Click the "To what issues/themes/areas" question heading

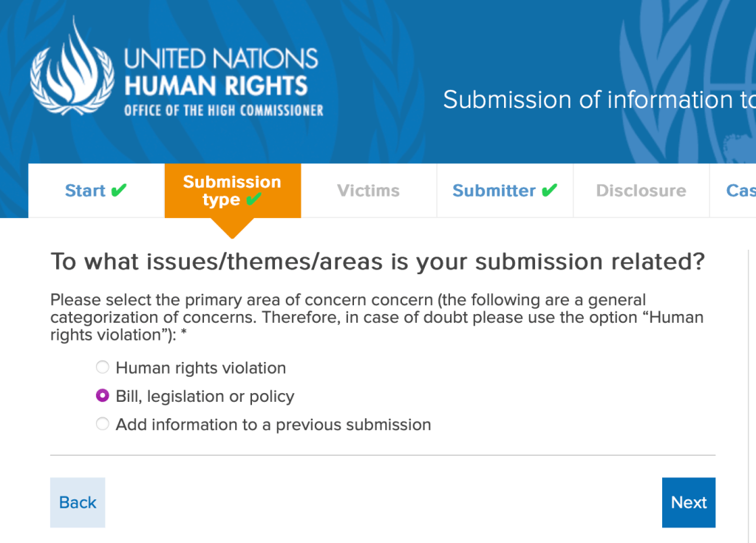tap(377, 262)
